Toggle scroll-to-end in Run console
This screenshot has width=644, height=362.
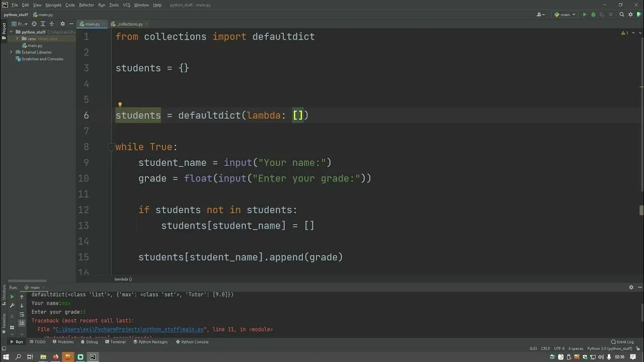click(22, 323)
